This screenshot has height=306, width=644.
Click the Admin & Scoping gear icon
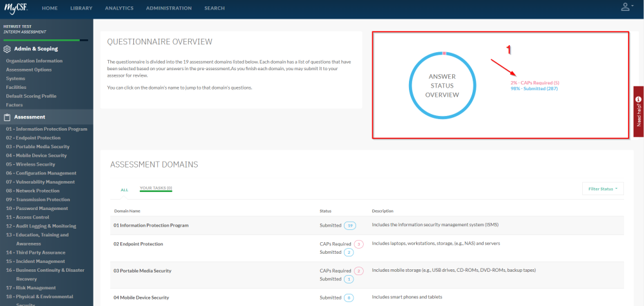click(6, 49)
